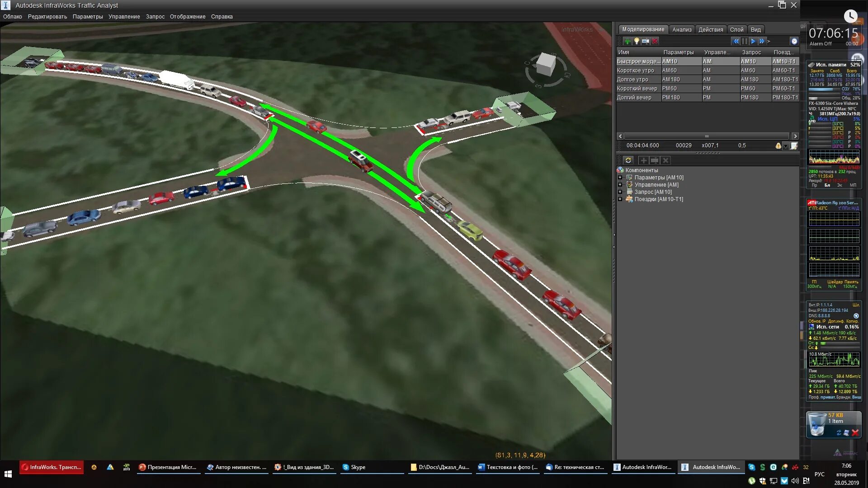This screenshot has width=868, height=488.
Task: Open Skype from the taskbar
Action: point(354,467)
